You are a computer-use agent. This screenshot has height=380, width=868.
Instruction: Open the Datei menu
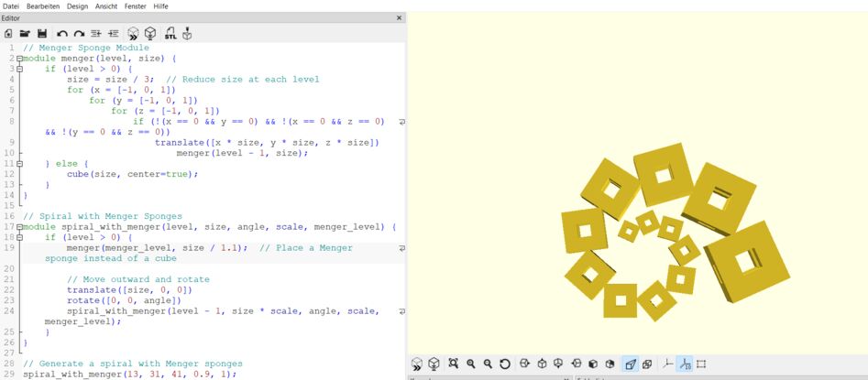tap(11, 6)
